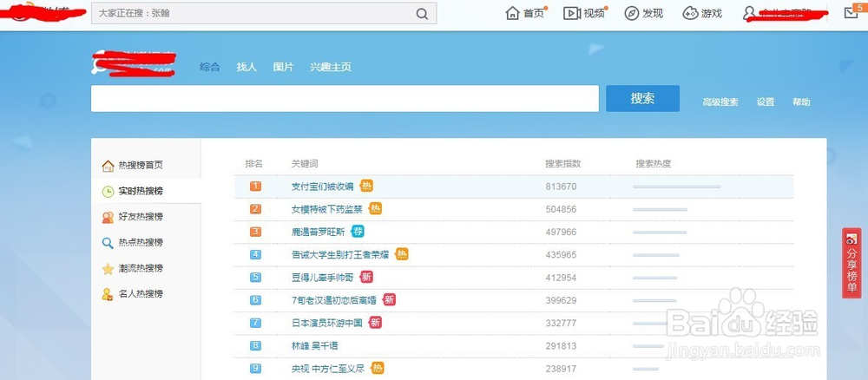
Task: Open the keyword 林峰 吴千语
Action: 314,345
